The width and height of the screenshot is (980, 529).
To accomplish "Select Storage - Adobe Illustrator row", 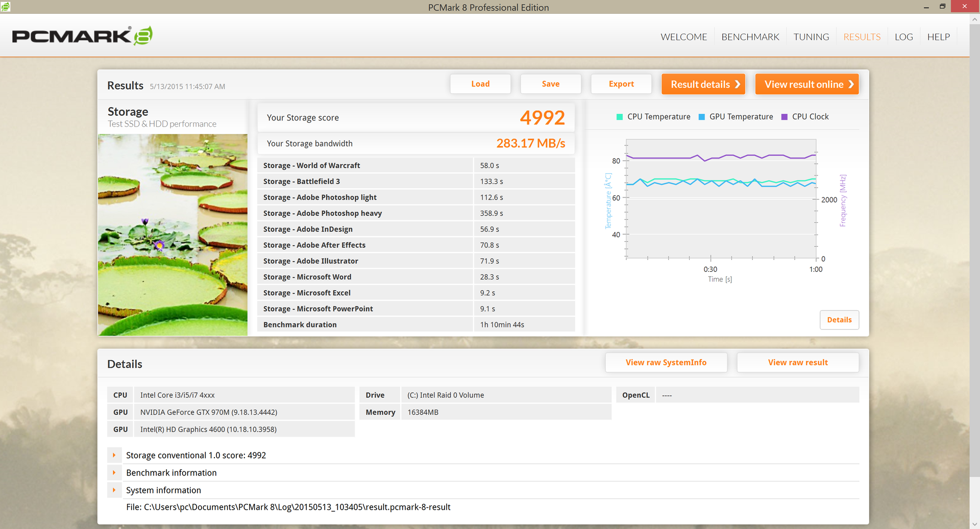I will (416, 261).
